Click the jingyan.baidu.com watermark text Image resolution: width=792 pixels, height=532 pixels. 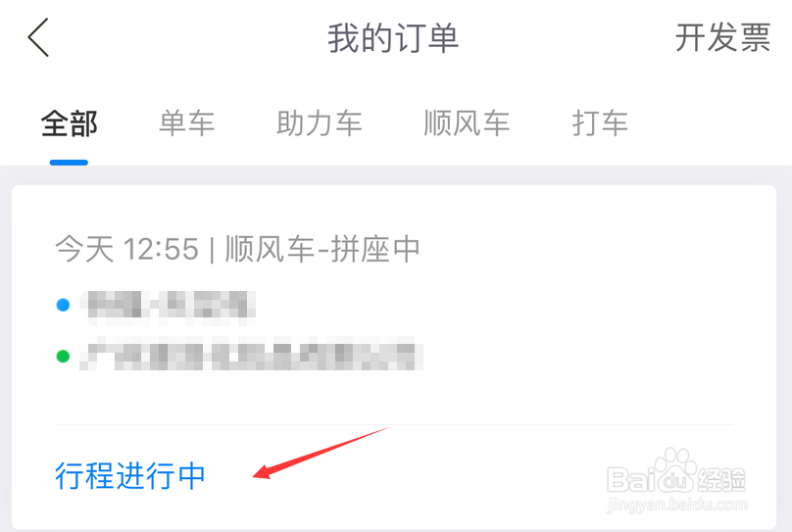(677, 505)
